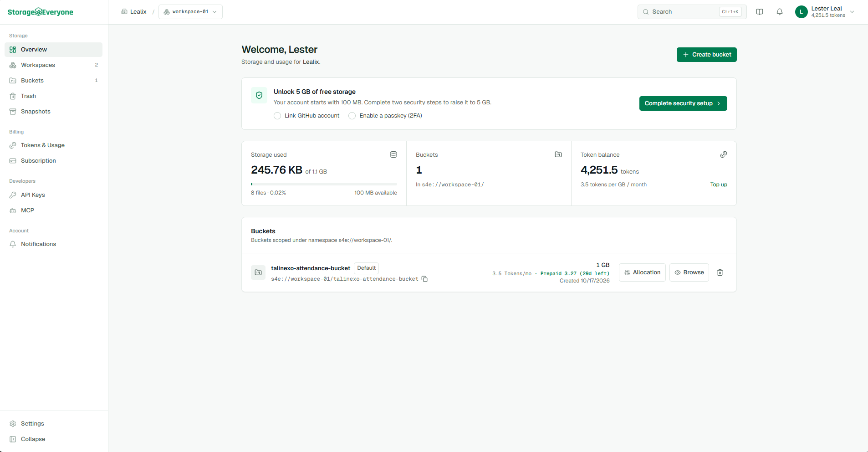Click the '100 MB available' text
The width and height of the screenshot is (868, 452).
tap(376, 193)
